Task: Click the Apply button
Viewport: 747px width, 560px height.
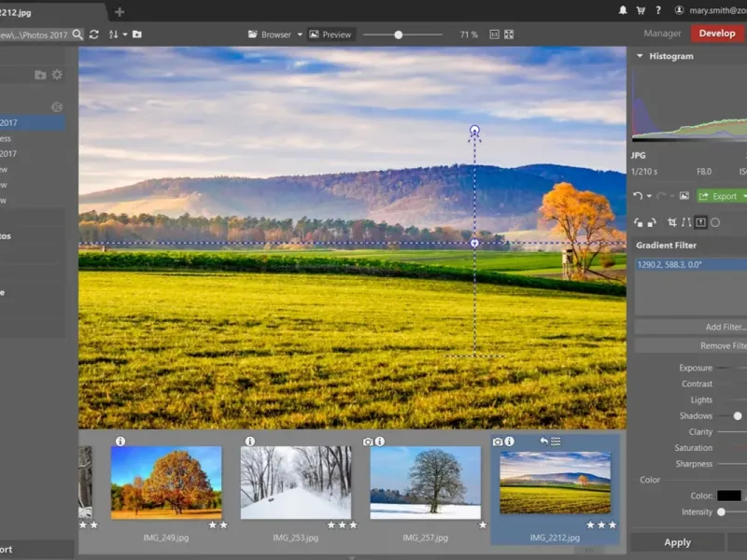Action: click(677, 542)
